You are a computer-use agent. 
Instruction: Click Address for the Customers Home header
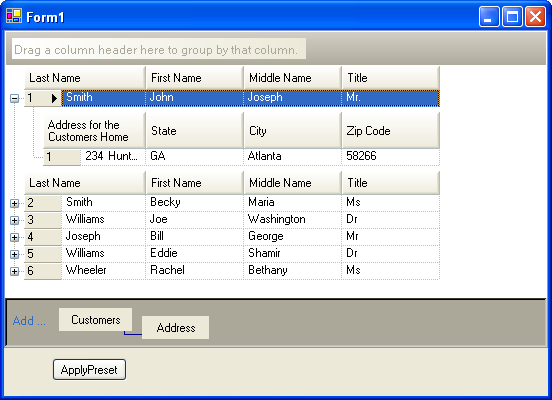94,131
